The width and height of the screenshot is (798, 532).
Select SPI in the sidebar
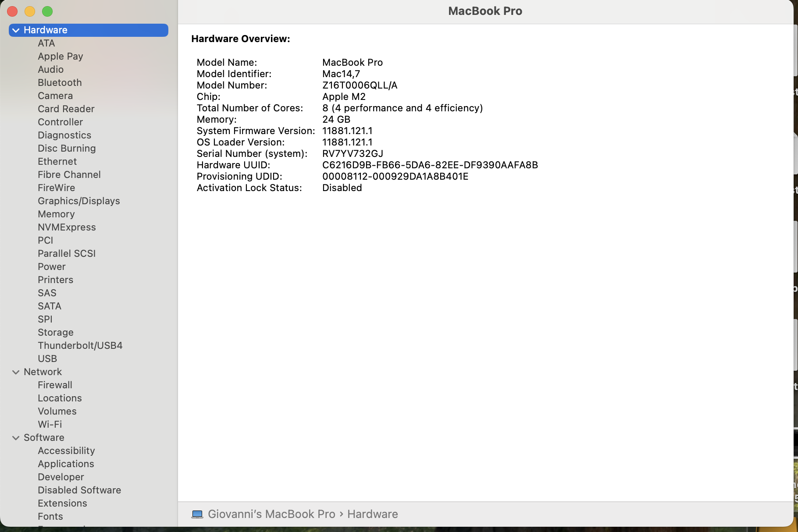coord(45,319)
